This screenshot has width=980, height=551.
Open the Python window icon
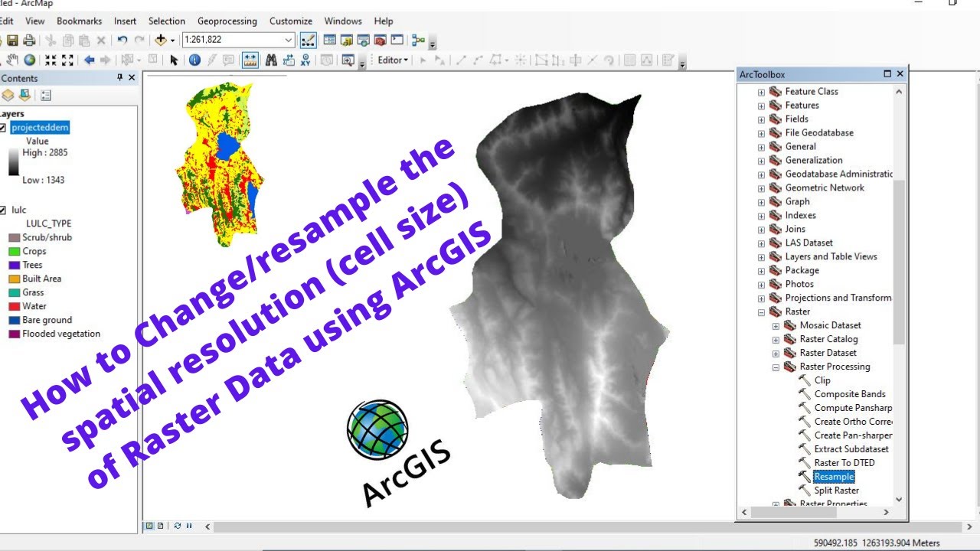coord(397,40)
